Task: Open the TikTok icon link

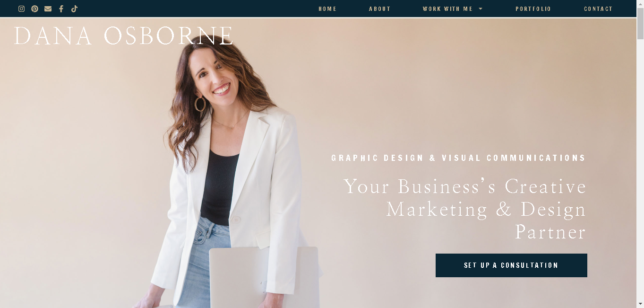Action: 74,9
